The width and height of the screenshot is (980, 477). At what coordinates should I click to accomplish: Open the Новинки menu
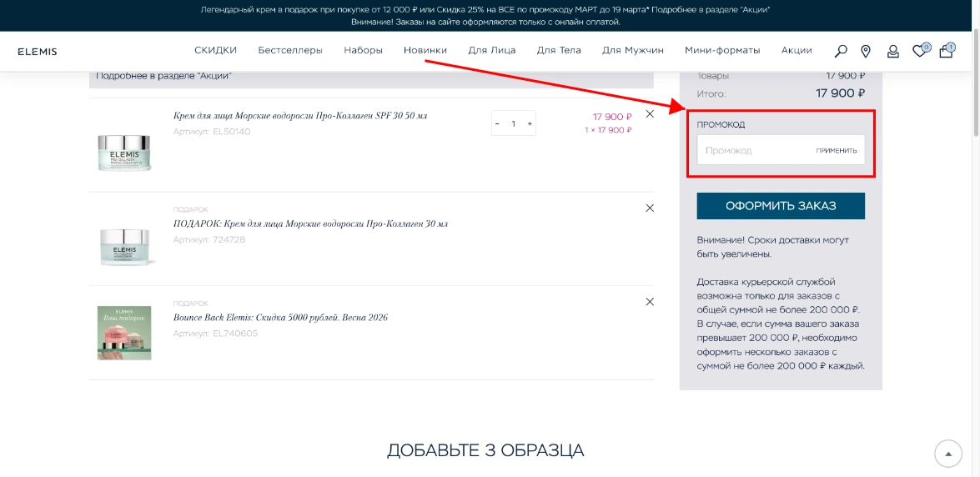[x=425, y=51]
